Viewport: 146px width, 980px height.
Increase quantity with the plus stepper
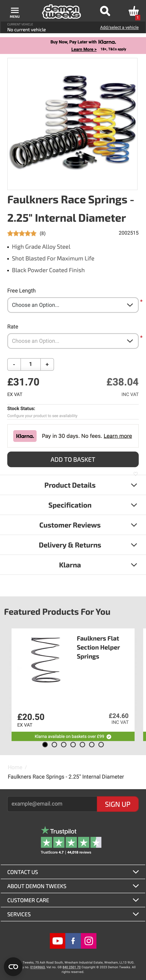point(47,364)
